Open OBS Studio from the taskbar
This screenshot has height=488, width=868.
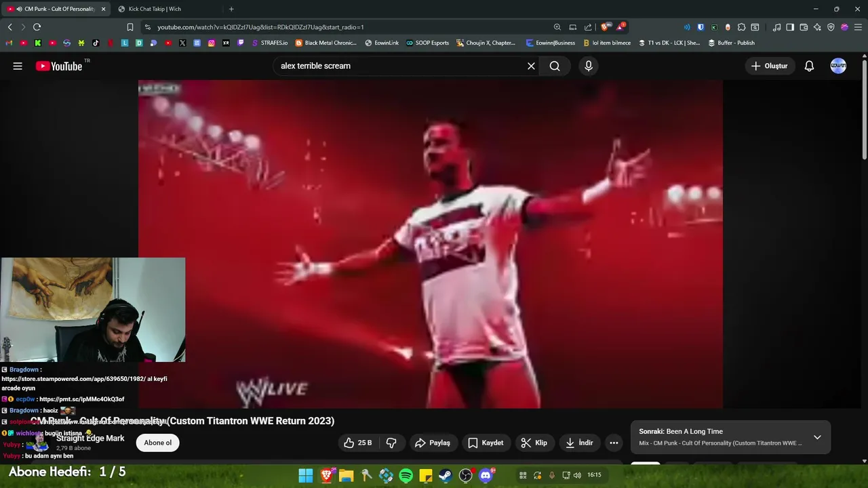tap(466, 475)
